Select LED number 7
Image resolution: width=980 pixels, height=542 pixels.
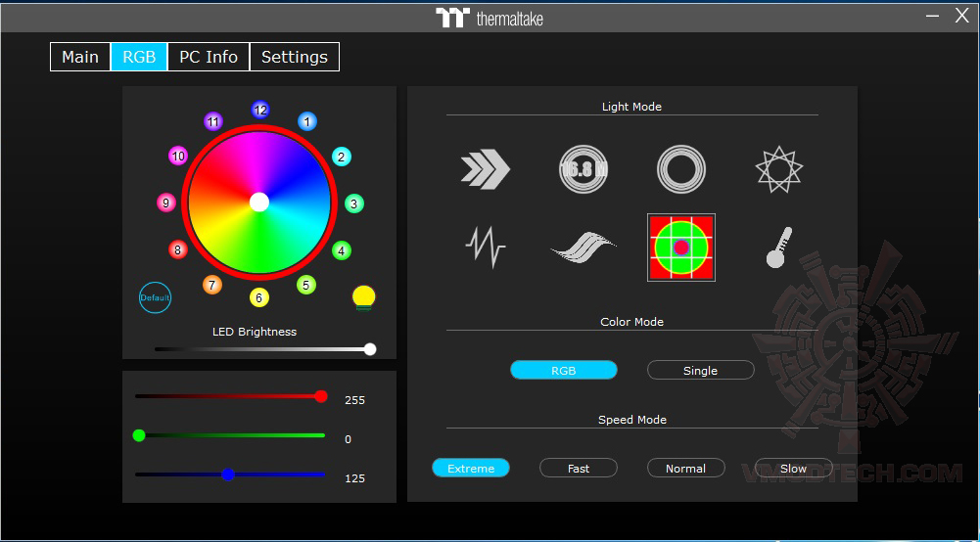tap(212, 286)
